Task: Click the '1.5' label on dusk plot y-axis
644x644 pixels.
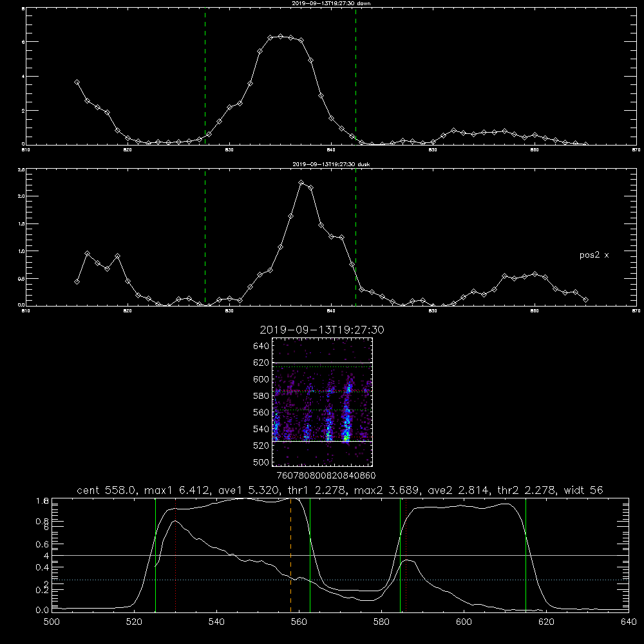Action: click(x=21, y=224)
